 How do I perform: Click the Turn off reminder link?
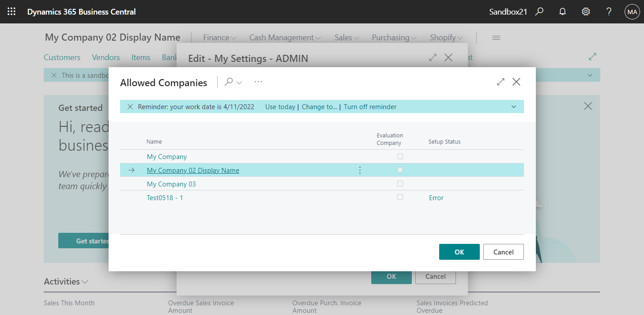click(370, 107)
